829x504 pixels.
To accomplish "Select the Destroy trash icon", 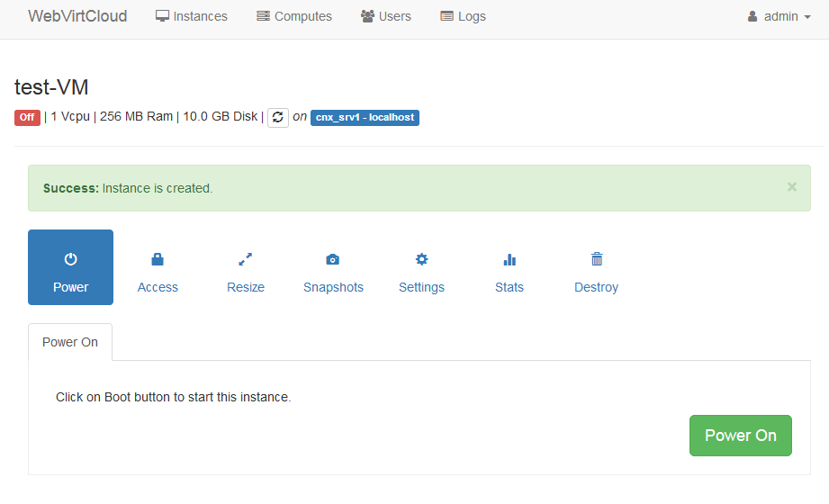I will [x=596, y=259].
